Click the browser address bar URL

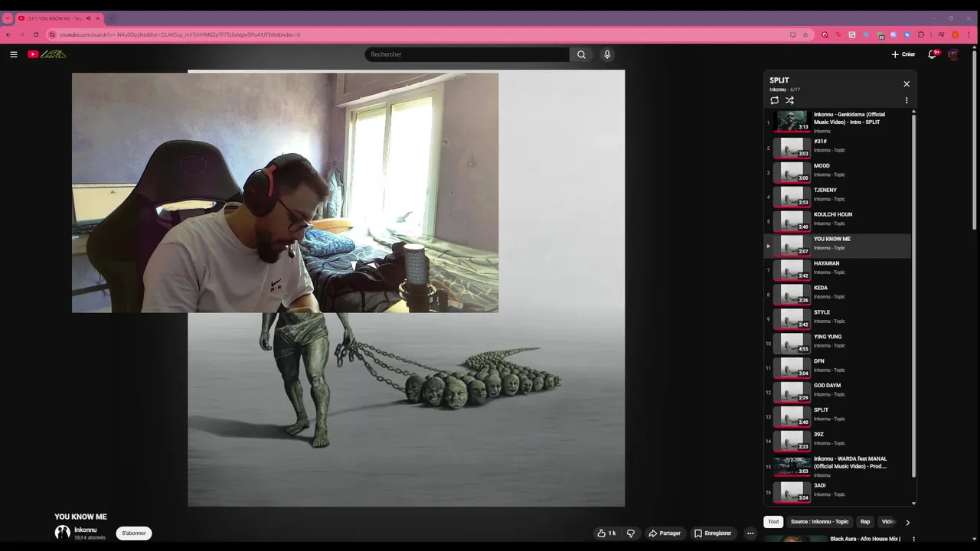pos(180,34)
